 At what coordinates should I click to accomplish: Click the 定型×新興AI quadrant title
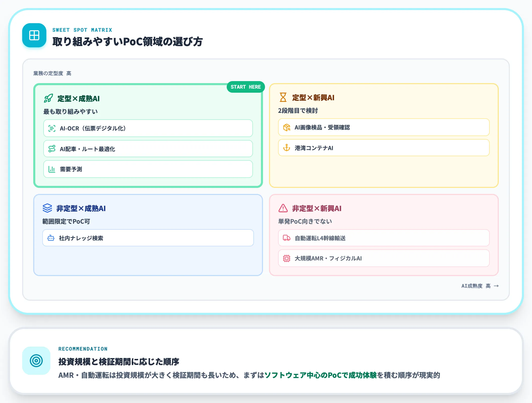tap(313, 97)
